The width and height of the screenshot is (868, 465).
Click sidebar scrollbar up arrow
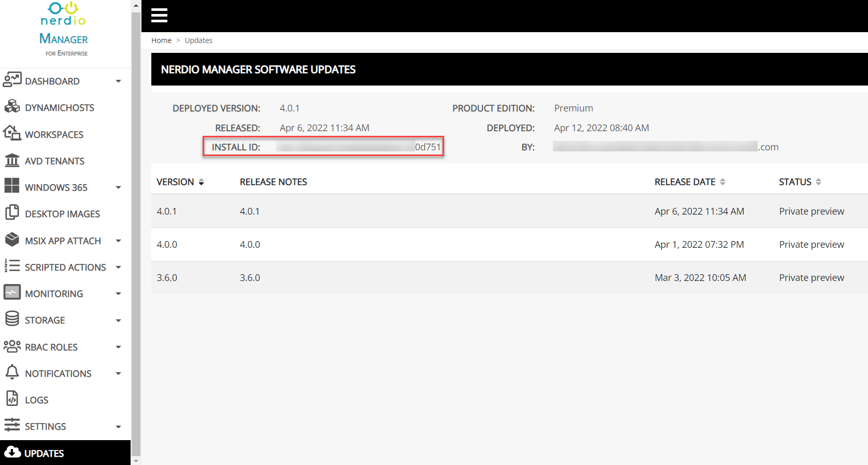click(136, 6)
